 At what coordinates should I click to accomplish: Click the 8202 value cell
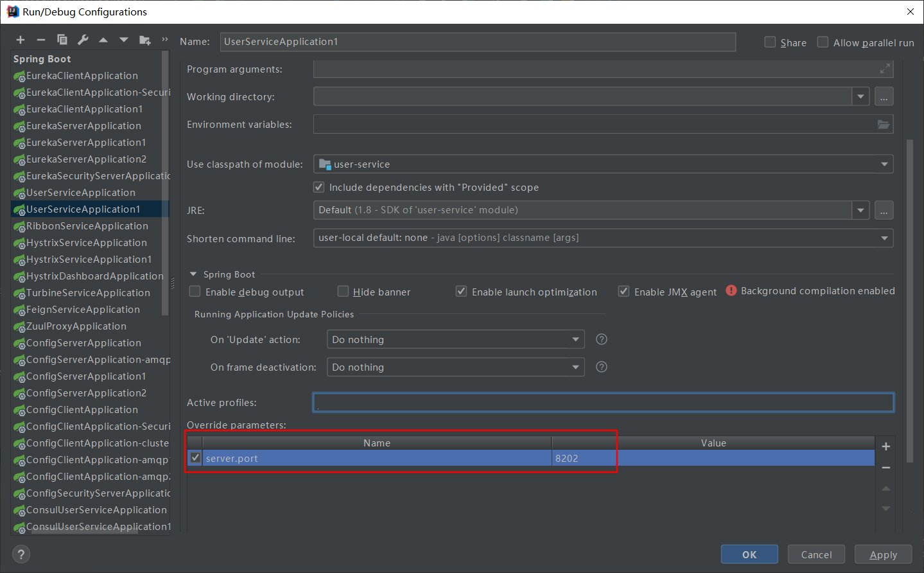pos(713,458)
